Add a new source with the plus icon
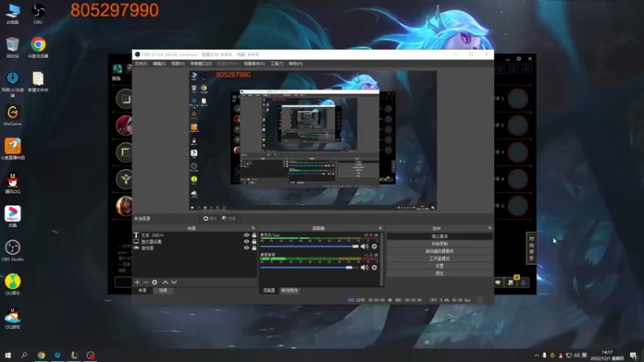The width and height of the screenshot is (644, 362). [137, 282]
